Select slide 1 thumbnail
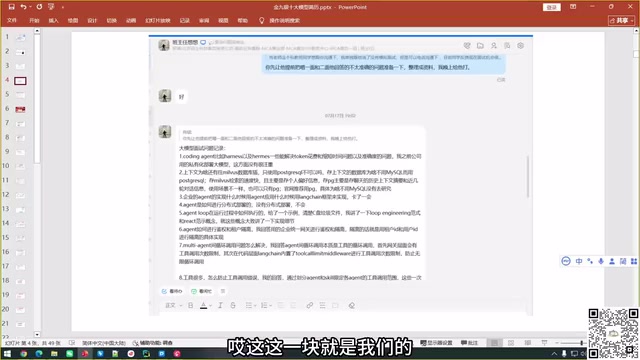640x360 pixels. click(x=20, y=38)
